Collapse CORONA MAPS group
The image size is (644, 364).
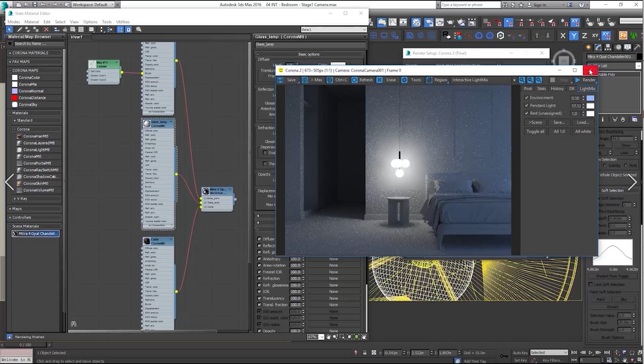[35, 71]
